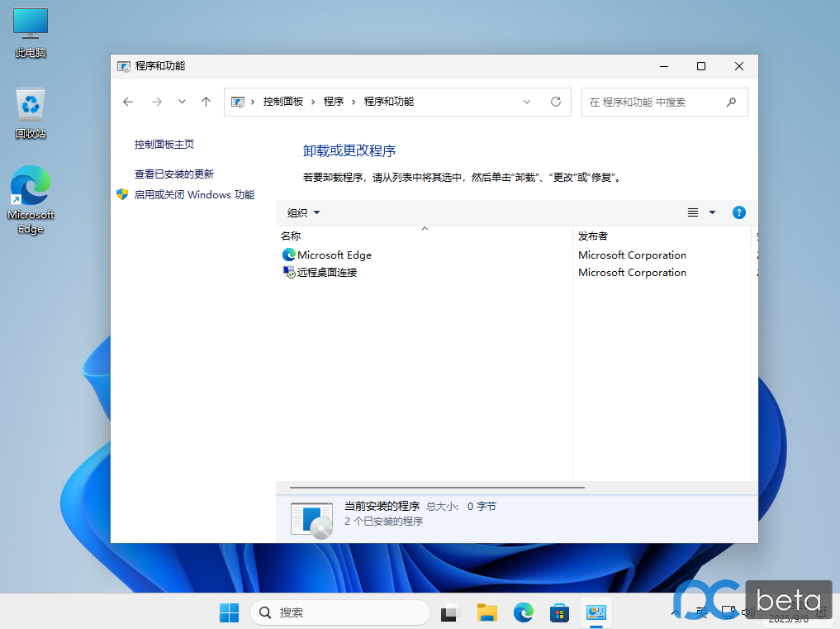The width and height of the screenshot is (840, 629).
Task: Close the 程序和功能 window
Action: click(738, 66)
